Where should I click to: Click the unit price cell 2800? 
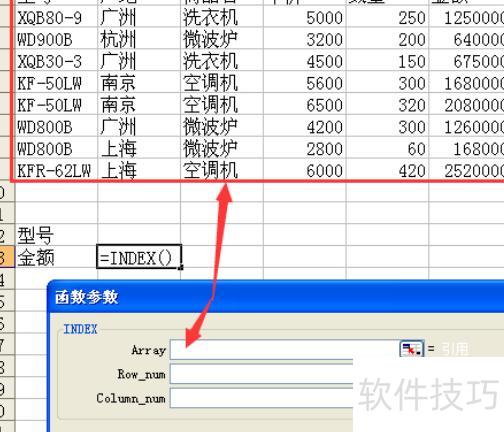(x=305, y=148)
